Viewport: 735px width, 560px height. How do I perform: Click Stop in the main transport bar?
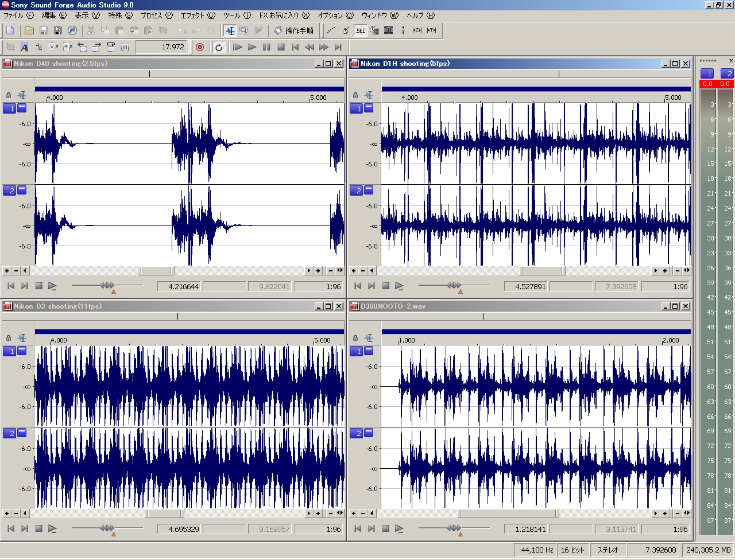[x=281, y=47]
